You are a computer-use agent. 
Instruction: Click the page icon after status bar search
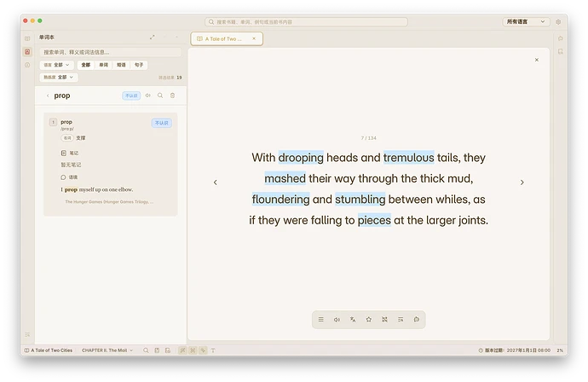tap(157, 350)
